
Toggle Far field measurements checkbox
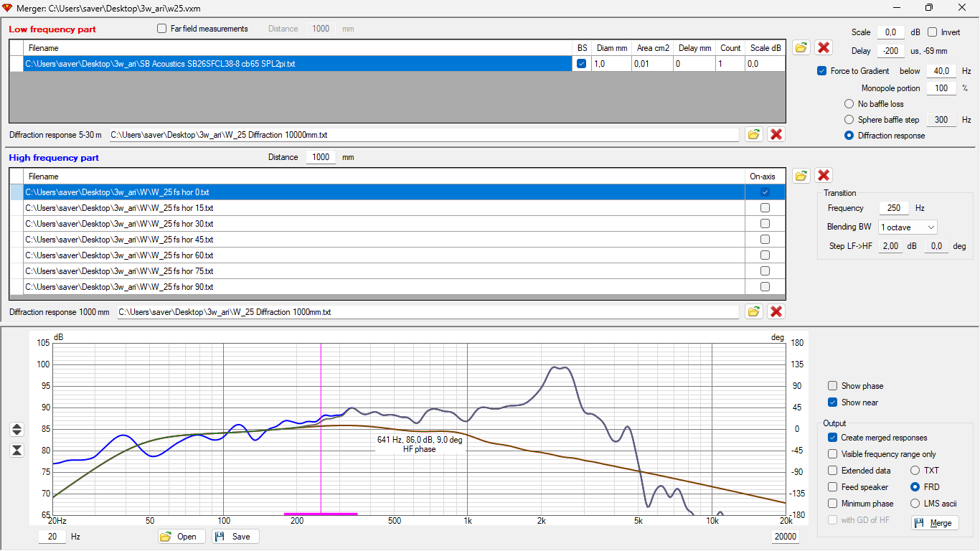(161, 29)
